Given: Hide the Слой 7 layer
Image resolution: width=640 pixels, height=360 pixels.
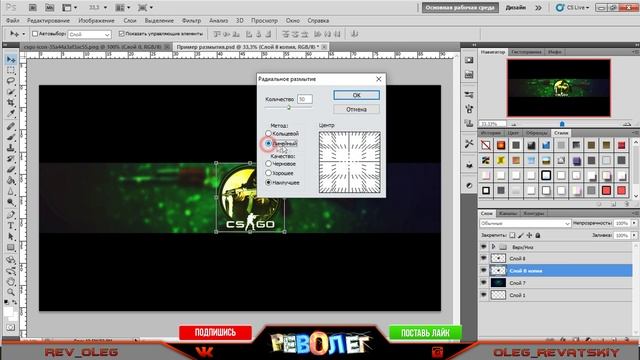Looking at the screenshot, I should click(x=484, y=282).
